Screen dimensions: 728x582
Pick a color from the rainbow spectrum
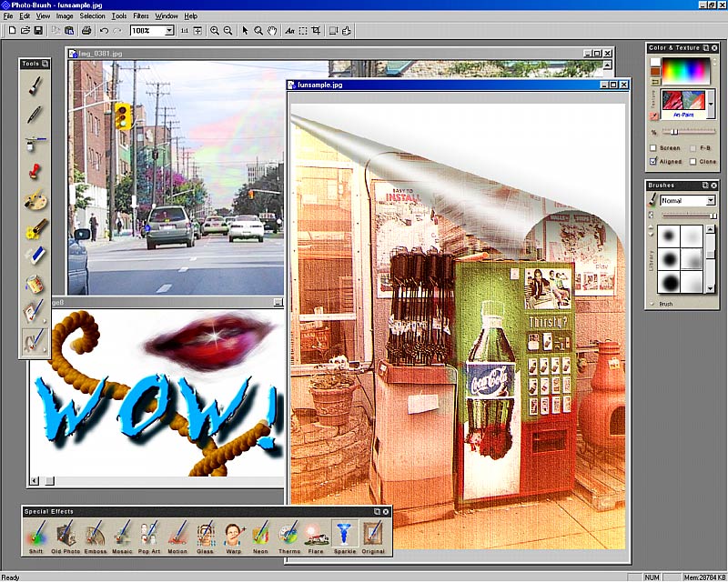coord(688,71)
